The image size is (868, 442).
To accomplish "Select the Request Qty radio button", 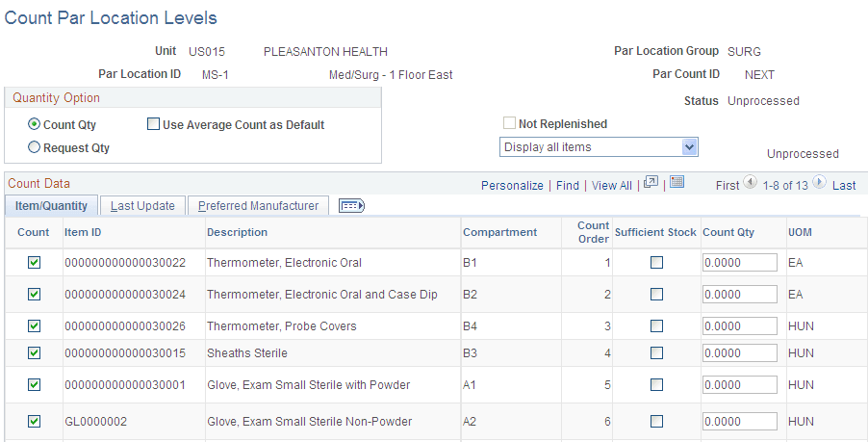I will pos(35,147).
